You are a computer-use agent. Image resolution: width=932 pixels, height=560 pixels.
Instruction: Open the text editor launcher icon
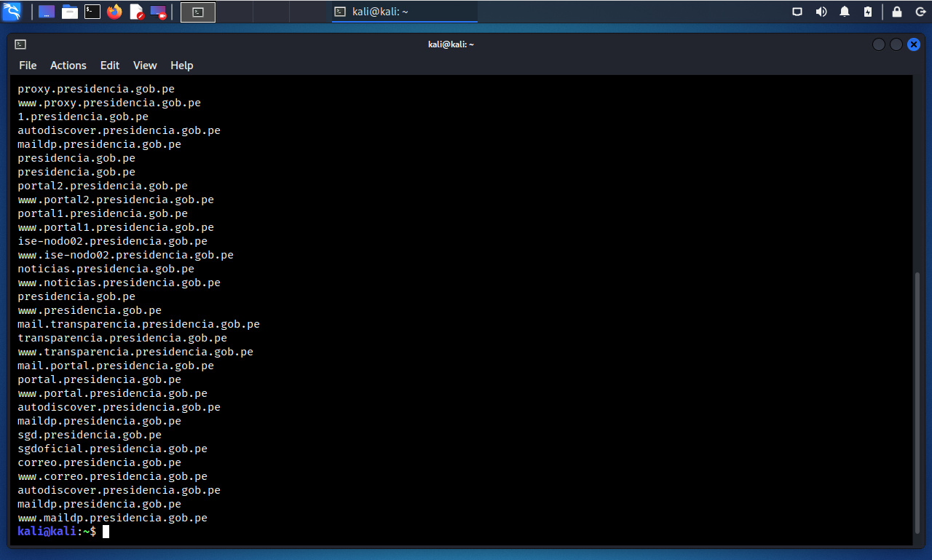tap(136, 12)
